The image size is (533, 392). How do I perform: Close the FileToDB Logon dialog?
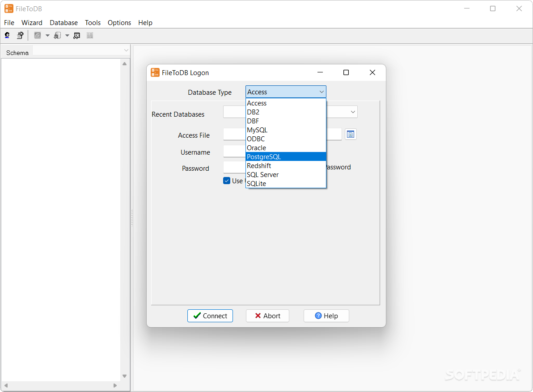(372, 72)
